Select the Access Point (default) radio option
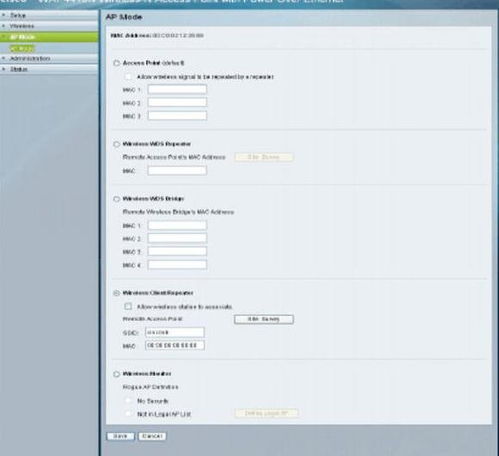Image resolution: width=499 pixels, height=456 pixels. click(x=116, y=63)
